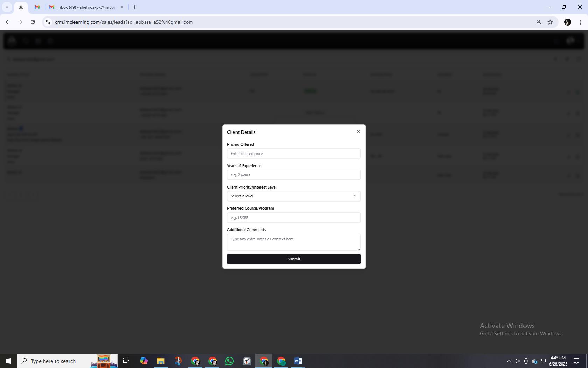This screenshot has width=588, height=368.
Task: View site information icon in address bar
Action: 48,22
